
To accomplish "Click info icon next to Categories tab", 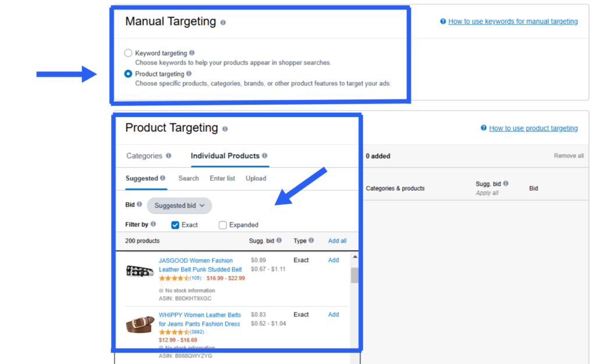I will click(x=169, y=156).
